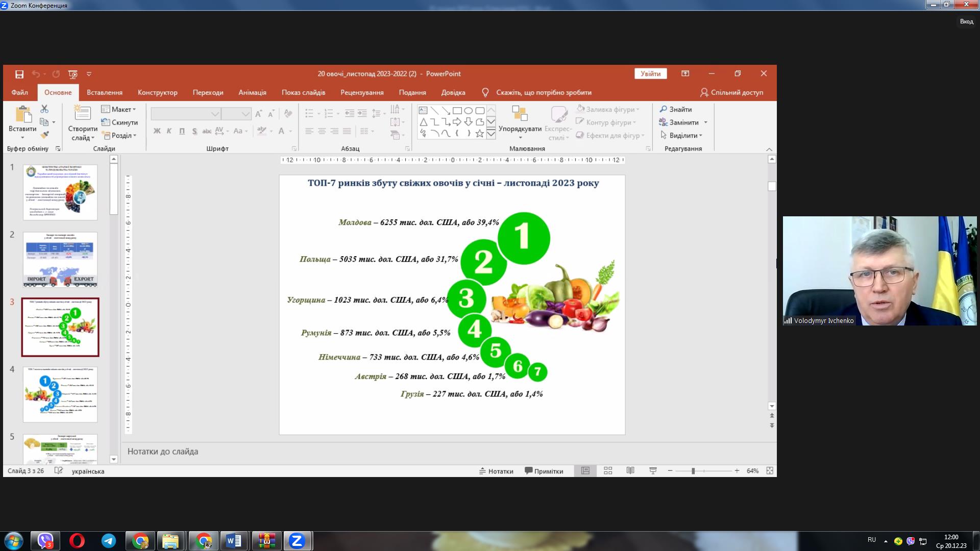Click the Увійти sign-in button

pos(650,74)
